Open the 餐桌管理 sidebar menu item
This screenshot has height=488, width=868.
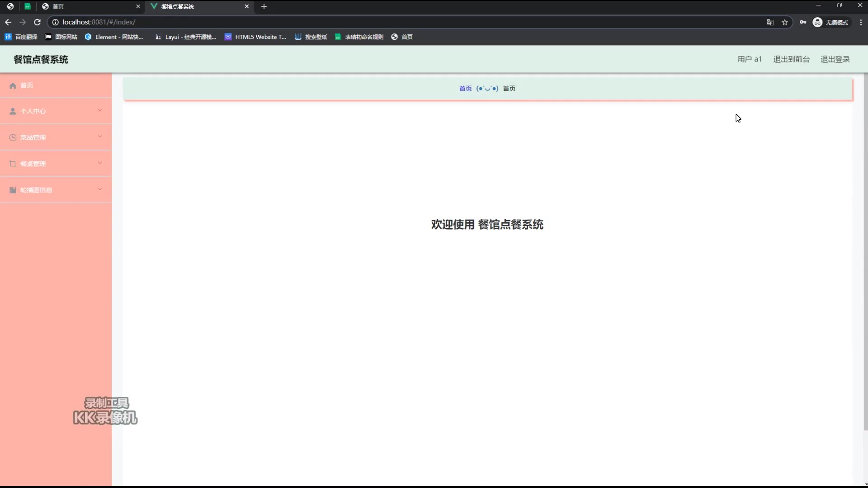pyautogui.click(x=56, y=164)
